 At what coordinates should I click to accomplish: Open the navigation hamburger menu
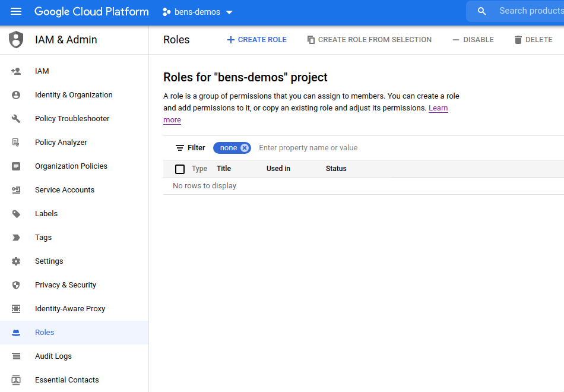click(16, 11)
